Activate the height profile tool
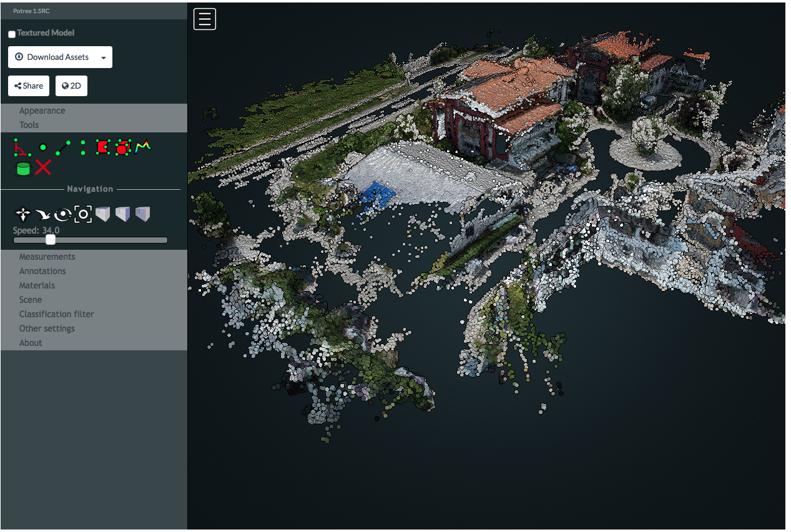The width and height of the screenshot is (791, 532). (x=142, y=147)
